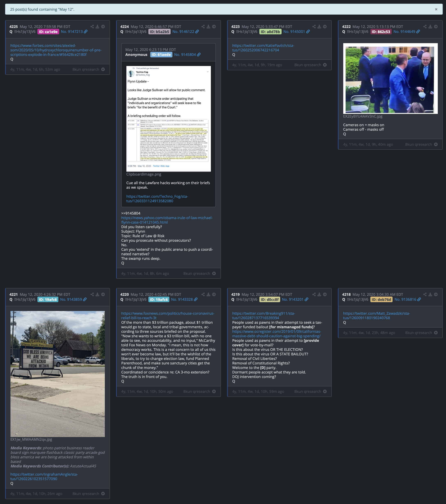Click the ID: a8d78b badge

tap(270, 32)
